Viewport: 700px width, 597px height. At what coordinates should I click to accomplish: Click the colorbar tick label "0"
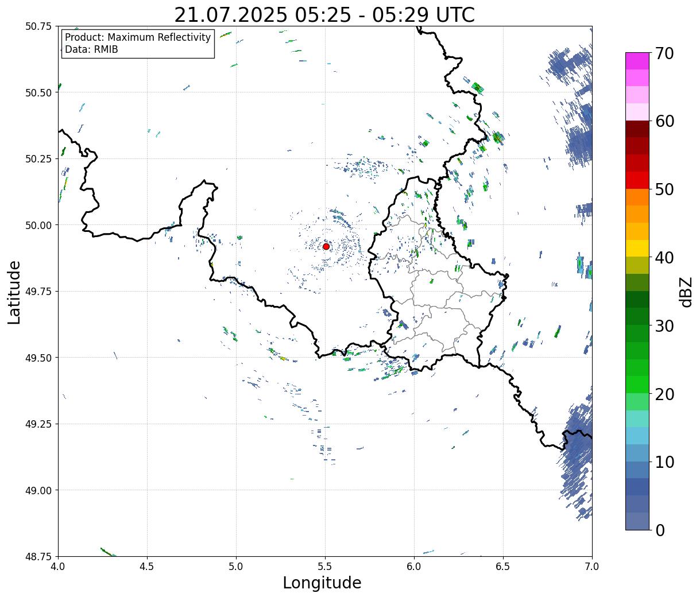pos(660,530)
